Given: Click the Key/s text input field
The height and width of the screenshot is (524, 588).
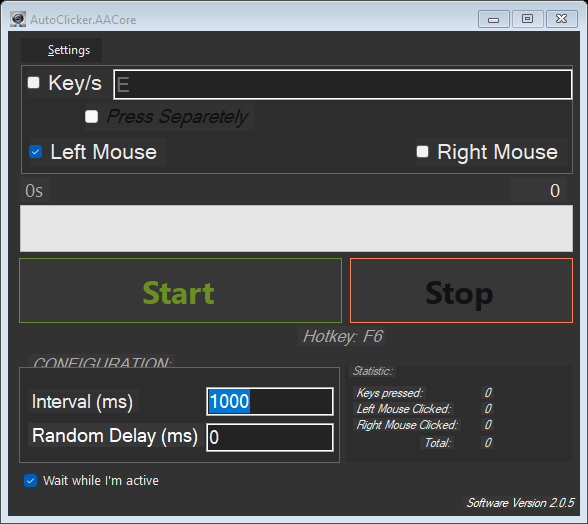Looking at the screenshot, I should point(343,84).
